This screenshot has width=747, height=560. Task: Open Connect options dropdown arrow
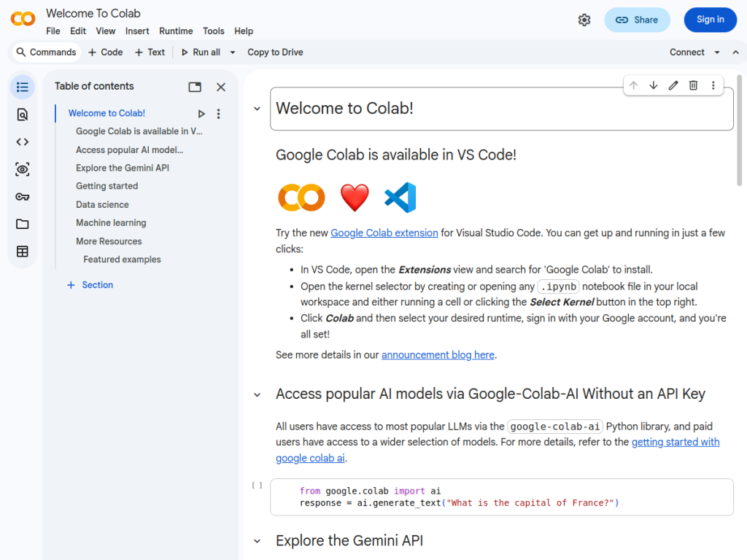click(x=717, y=52)
